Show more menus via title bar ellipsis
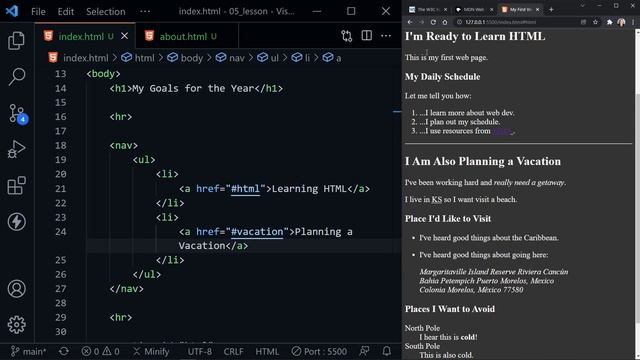This screenshot has height=360, width=640. click(145, 11)
